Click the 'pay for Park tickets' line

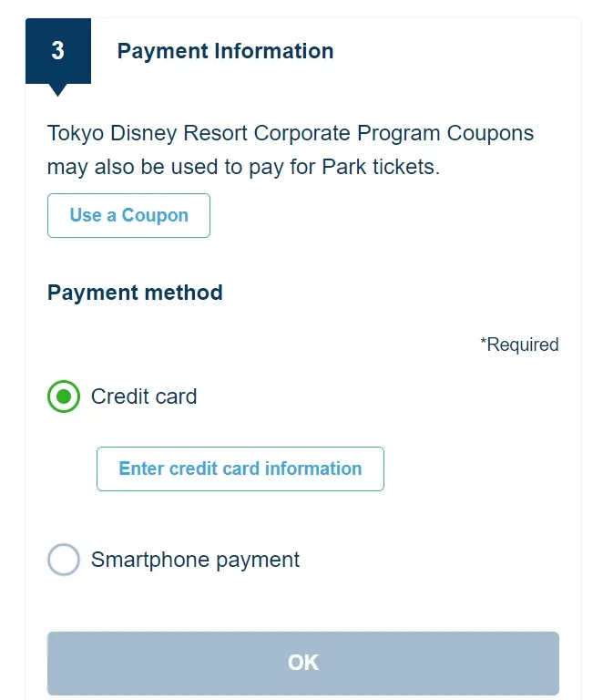243,168
